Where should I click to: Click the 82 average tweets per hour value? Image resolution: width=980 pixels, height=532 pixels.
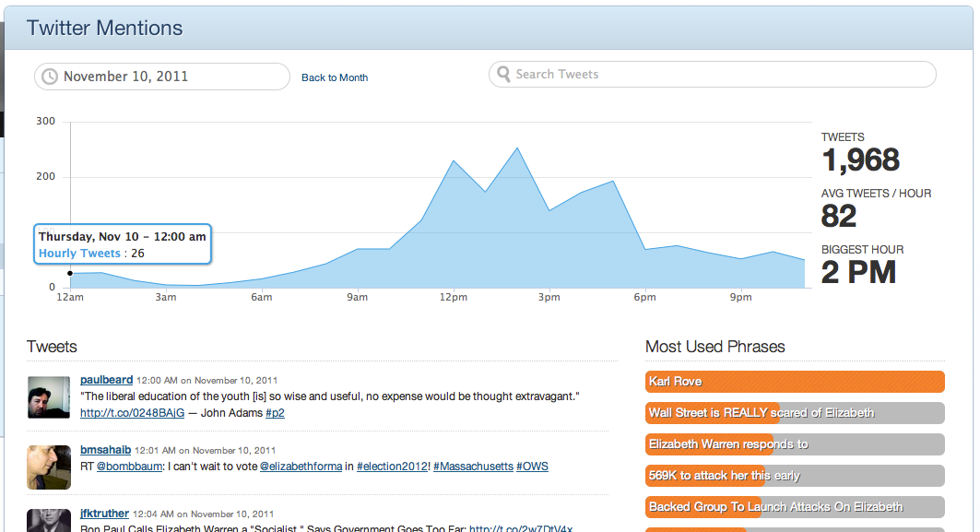pyautogui.click(x=839, y=217)
